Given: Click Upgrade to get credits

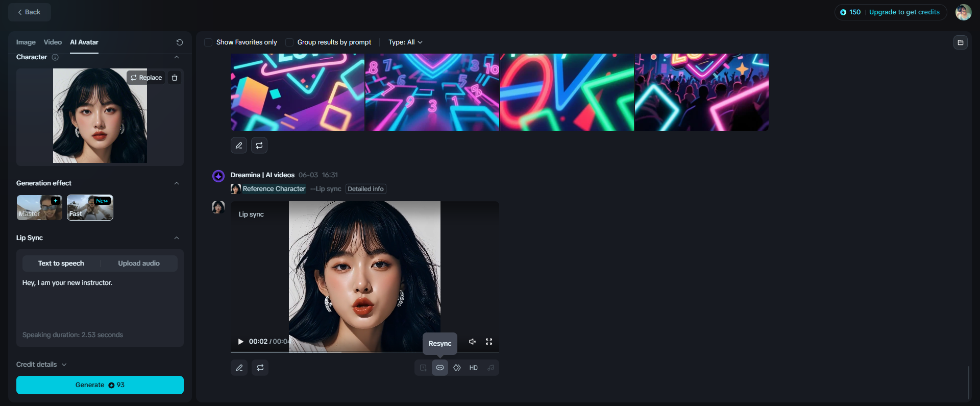Looking at the screenshot, I should (x=904, y=12).
